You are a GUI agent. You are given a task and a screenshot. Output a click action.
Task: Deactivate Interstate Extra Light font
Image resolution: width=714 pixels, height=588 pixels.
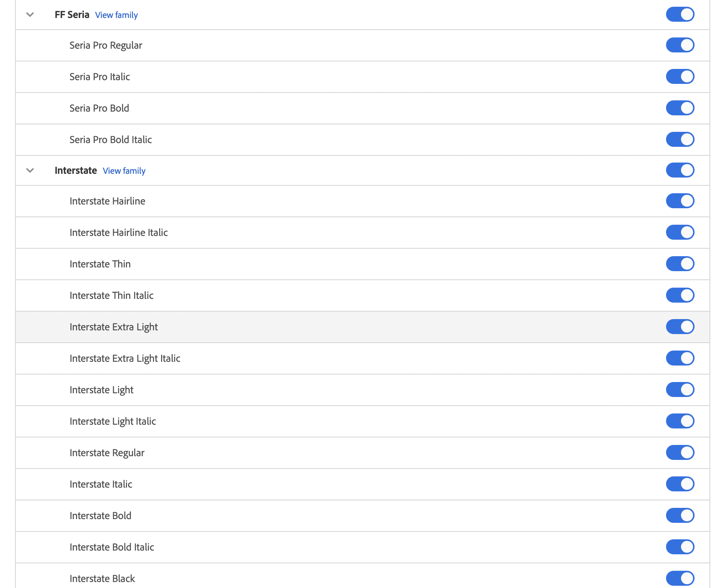tap(680, 327)
